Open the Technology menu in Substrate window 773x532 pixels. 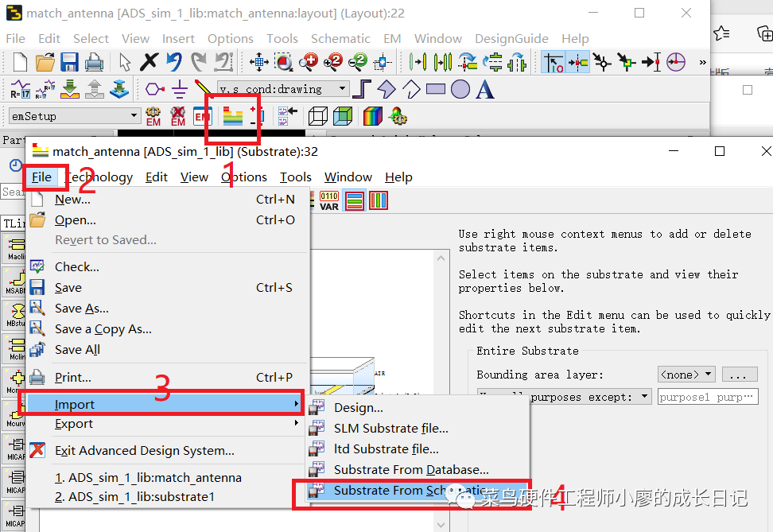pyautogui.click(x=99, y=177)
